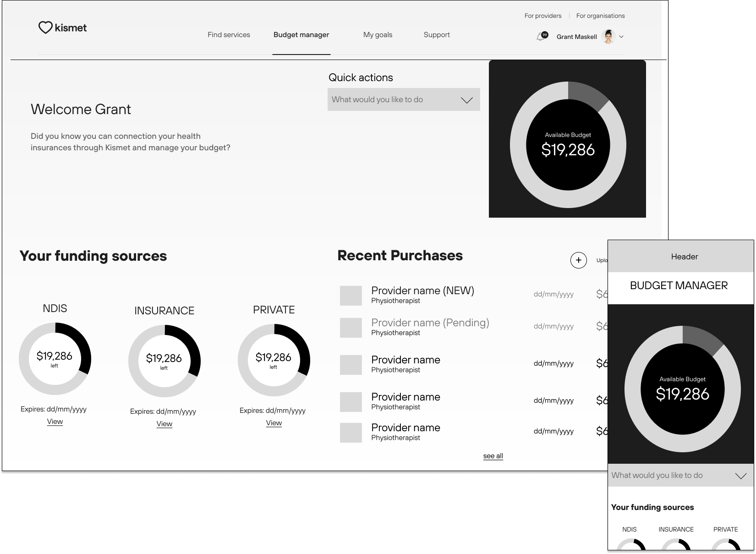View the INSURANCE funding source

tap(164, 424)
